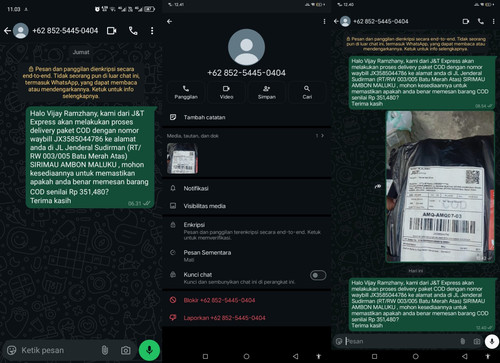Attach a file using the paperclip in left chat
The image size is (500, 363).
point(105,350)
